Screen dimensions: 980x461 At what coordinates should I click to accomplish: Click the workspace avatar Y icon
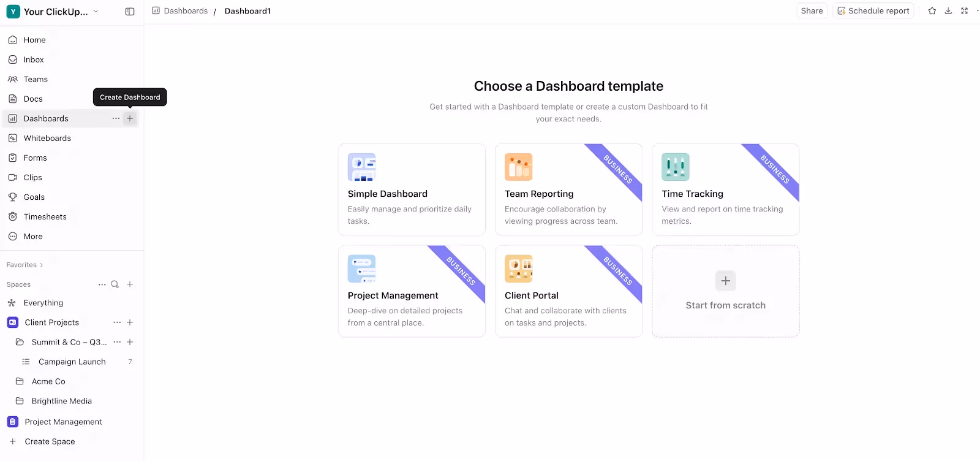[13, 12]
